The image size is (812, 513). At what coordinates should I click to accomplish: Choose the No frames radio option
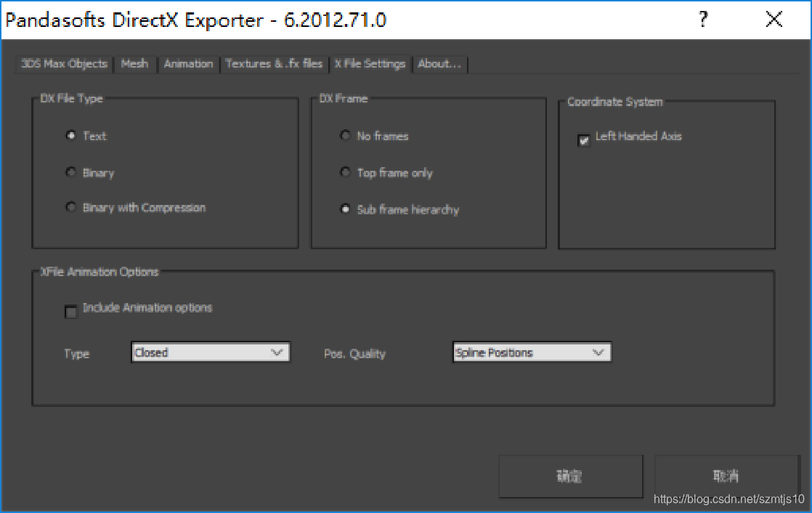coord(345,136)
